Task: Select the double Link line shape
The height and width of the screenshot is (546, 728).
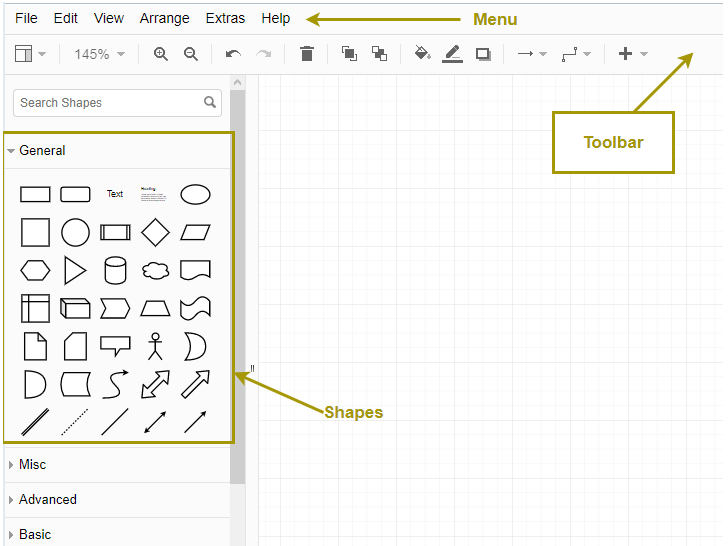Action: tap(35, 422)
